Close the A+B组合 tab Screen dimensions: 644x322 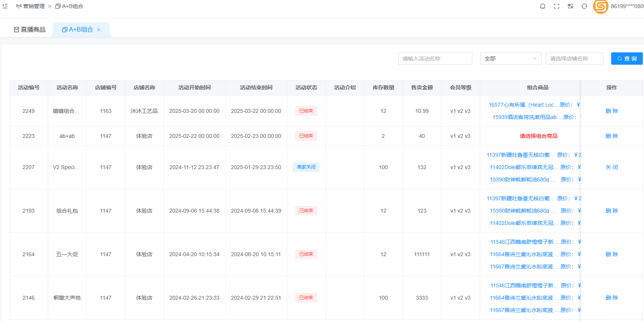tap(99, 30)
